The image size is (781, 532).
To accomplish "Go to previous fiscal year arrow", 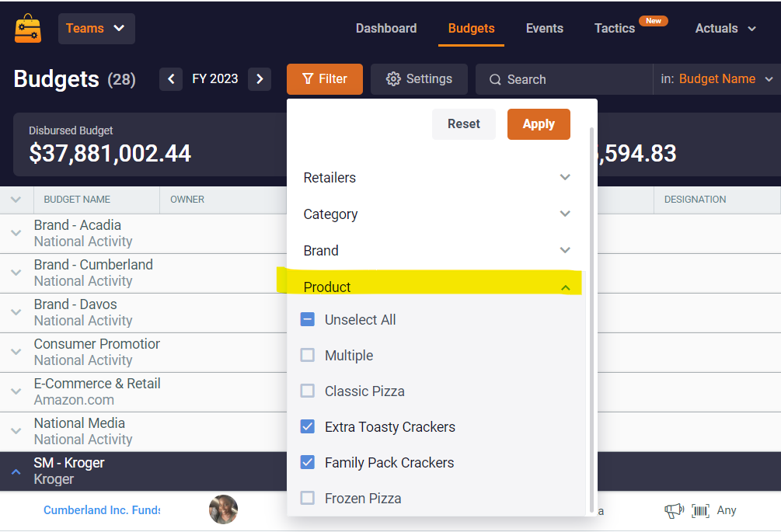I will point(171,79).
